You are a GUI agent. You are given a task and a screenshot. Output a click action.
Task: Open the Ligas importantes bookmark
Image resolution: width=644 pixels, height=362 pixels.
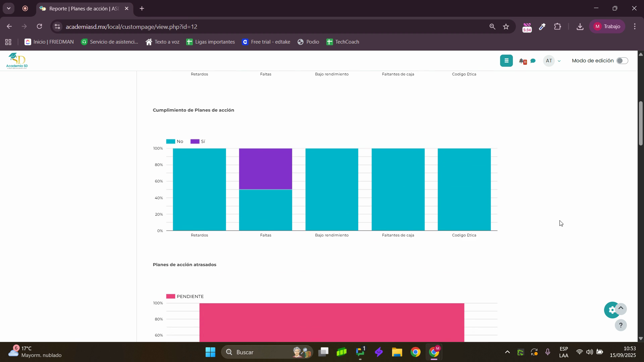point(211,42)
